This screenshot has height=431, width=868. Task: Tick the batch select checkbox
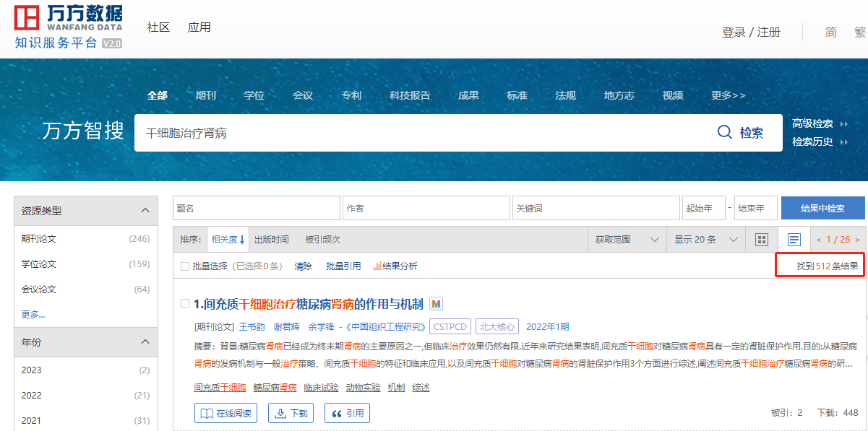pos(185,266)
